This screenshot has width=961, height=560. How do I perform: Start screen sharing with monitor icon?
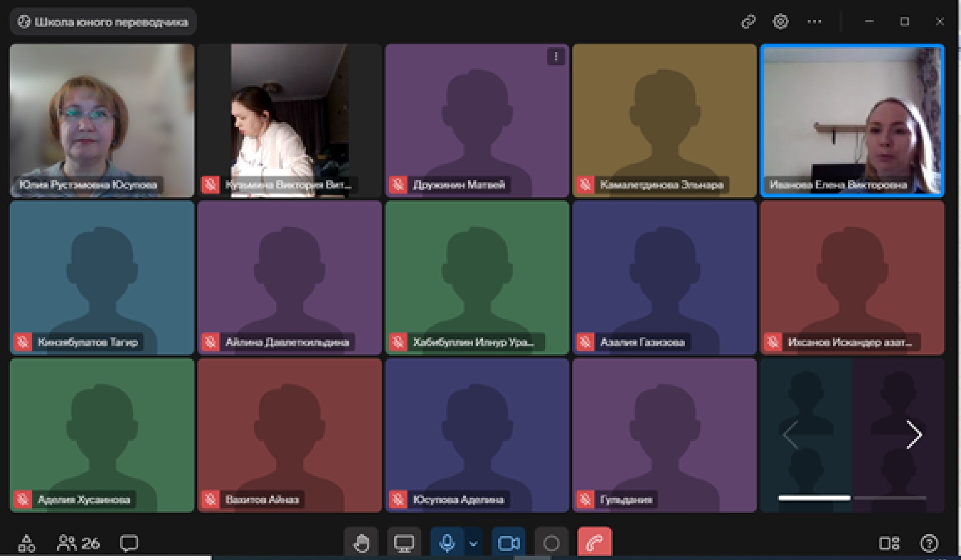(404, 543)
